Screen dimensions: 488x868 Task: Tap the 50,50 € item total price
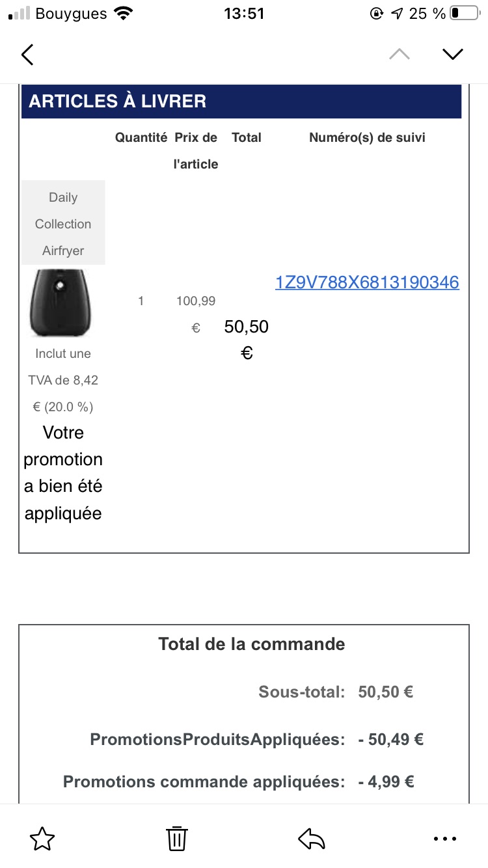point(247,339)
